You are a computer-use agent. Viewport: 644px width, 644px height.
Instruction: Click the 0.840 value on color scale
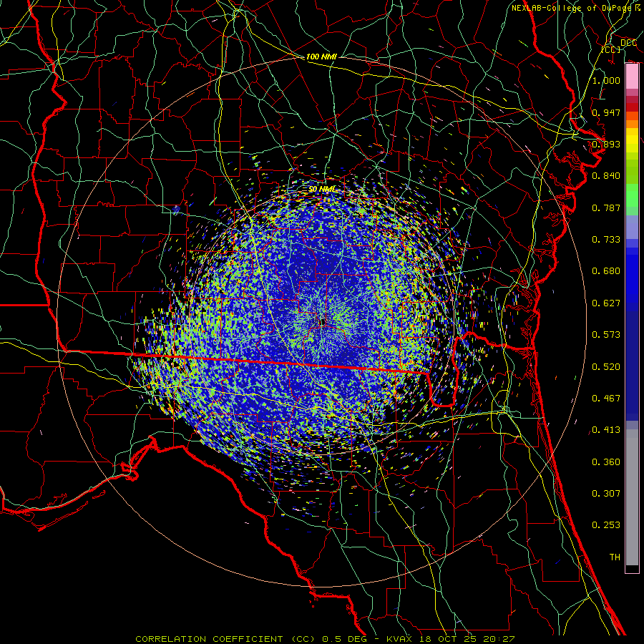point(606,176)
